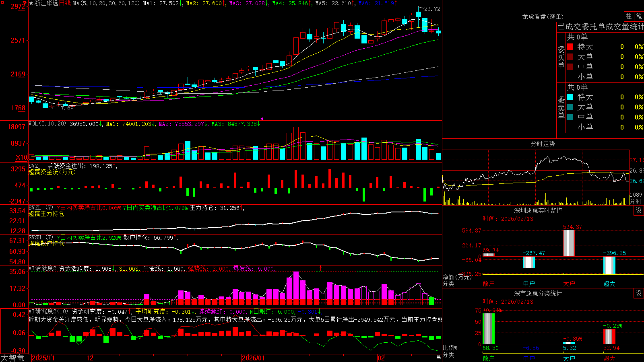This screenshot has height=362, width=644.
Task: Select the SVZL (7) indicator label
Action: point(41,208)
